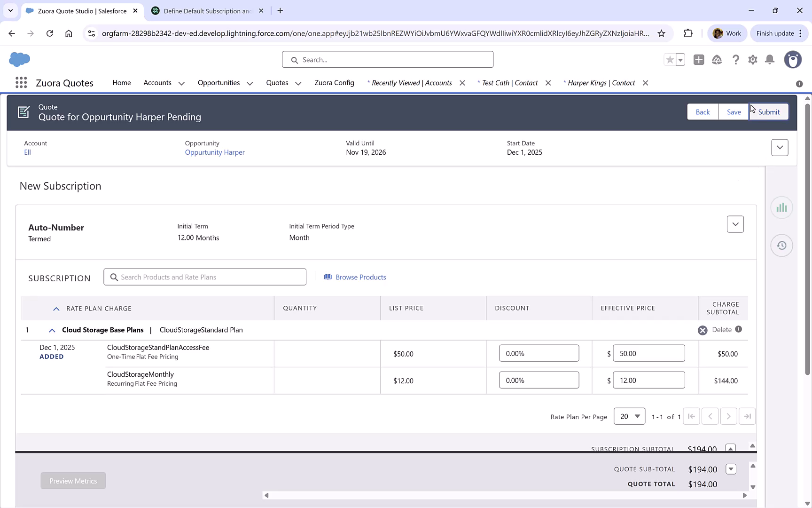Open the Rate Plan Per Page dropdown
Viewport: 812px width, 508px height.
(x=629, y=416)
